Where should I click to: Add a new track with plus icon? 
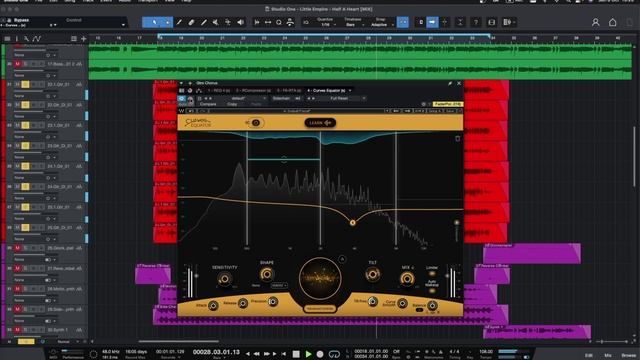click(84, 39)
